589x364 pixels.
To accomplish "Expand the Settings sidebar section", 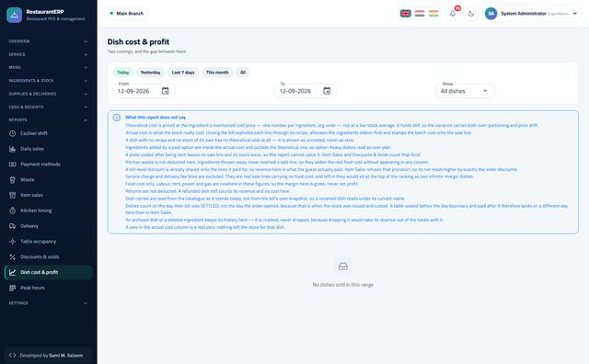I will pos(48,302).
